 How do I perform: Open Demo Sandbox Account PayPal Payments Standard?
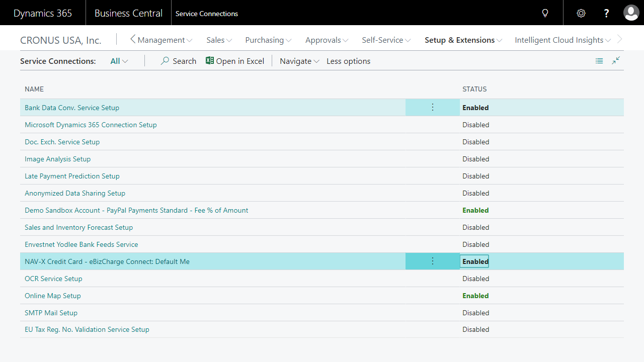136,210
